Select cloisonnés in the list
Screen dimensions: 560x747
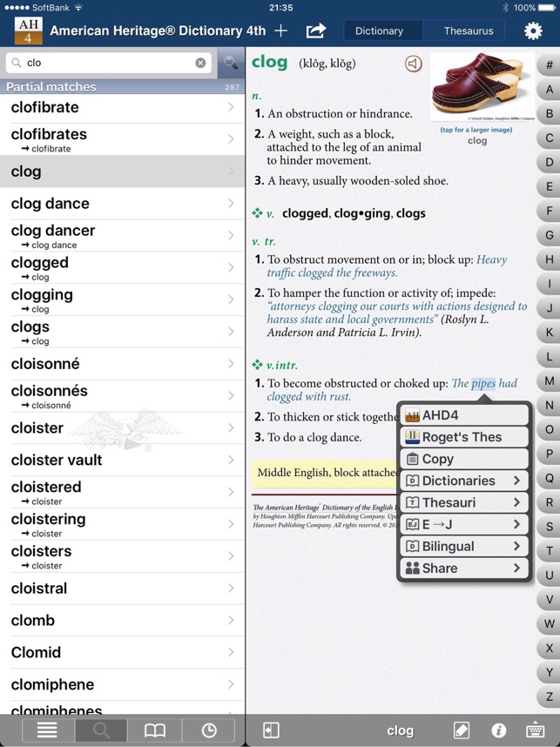[122, 396]
